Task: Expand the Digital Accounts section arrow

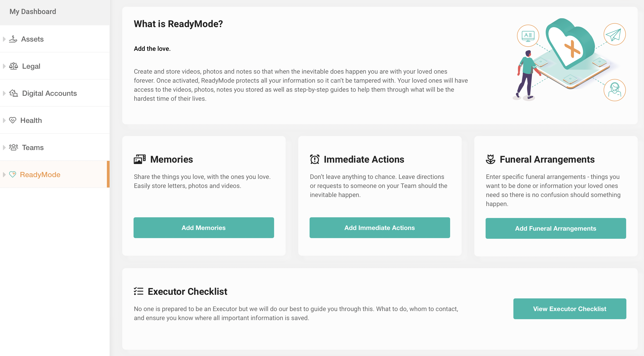Action: click(4, 93)
